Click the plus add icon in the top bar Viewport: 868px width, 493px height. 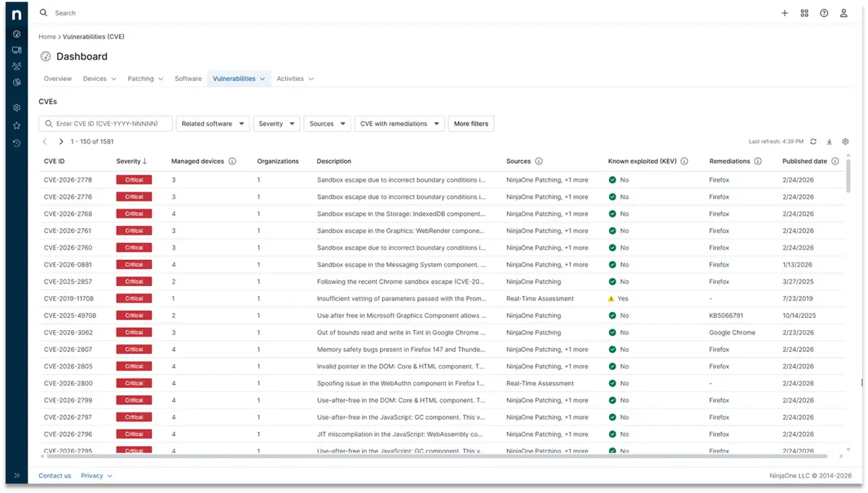tap(785, 13)
